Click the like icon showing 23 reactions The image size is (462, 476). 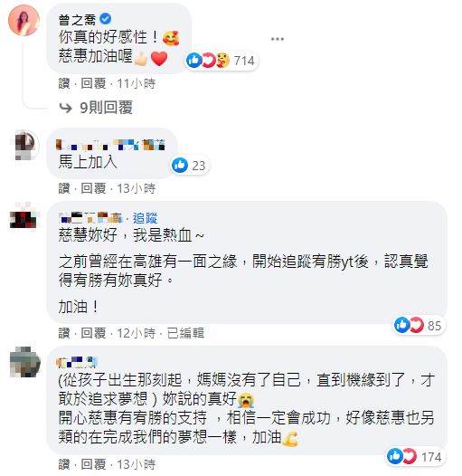click(x=180, y=165)
